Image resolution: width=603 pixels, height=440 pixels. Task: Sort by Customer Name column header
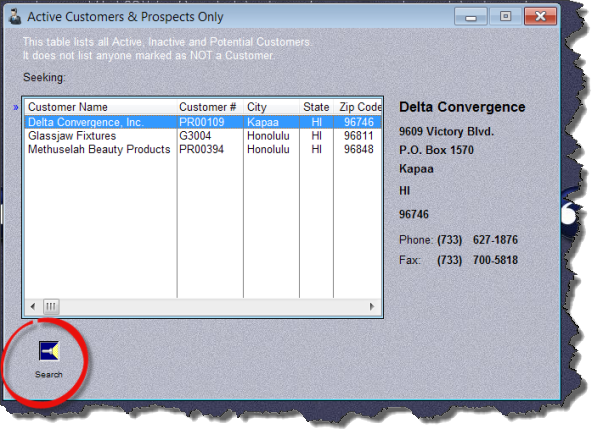pyautogui.click(x=100, y=107)
